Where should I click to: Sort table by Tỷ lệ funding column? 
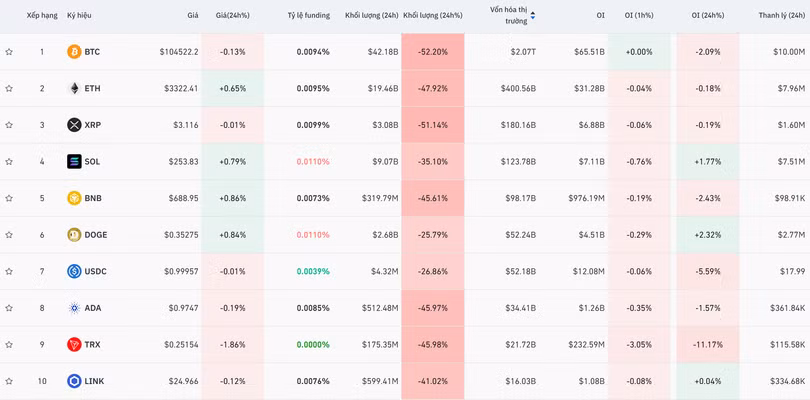(x=308, y=16)
